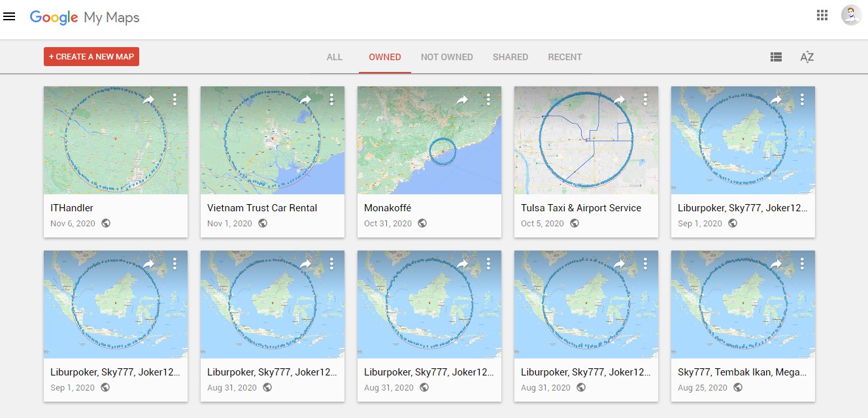Image resolution: width=868 pixels, height=418 pixels.
Task: Open the Vietnam Trust Car Rental title
Action: pyautogui.click(x=262, y=208)
